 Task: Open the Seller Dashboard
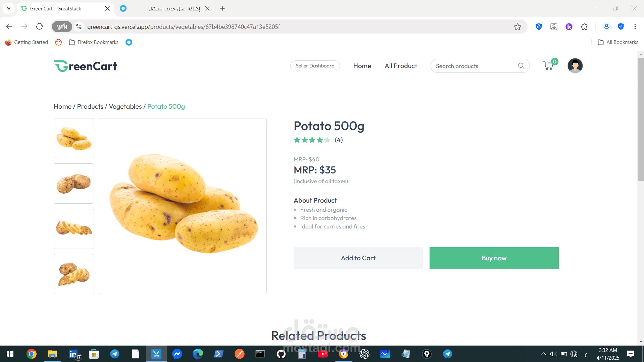tap(315, 66)
